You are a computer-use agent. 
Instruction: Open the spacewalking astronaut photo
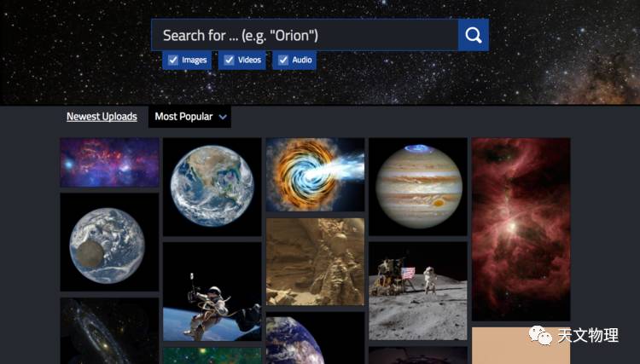212,292
